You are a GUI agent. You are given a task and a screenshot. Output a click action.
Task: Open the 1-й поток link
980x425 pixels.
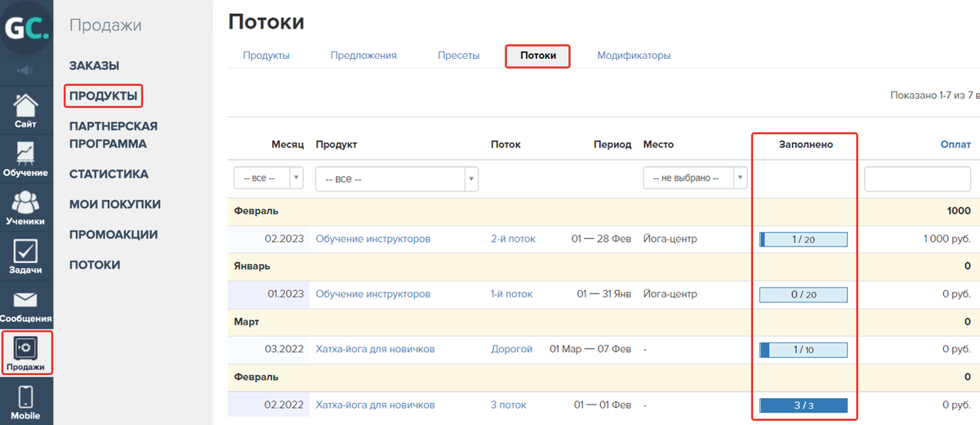tap(511, 293)
